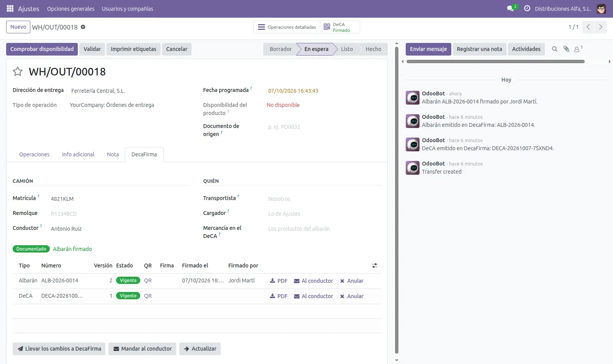Mark WH/OUT/00018 as favorite with star
This screenshot has height=364, width=613.
click(x=18, y=72)
